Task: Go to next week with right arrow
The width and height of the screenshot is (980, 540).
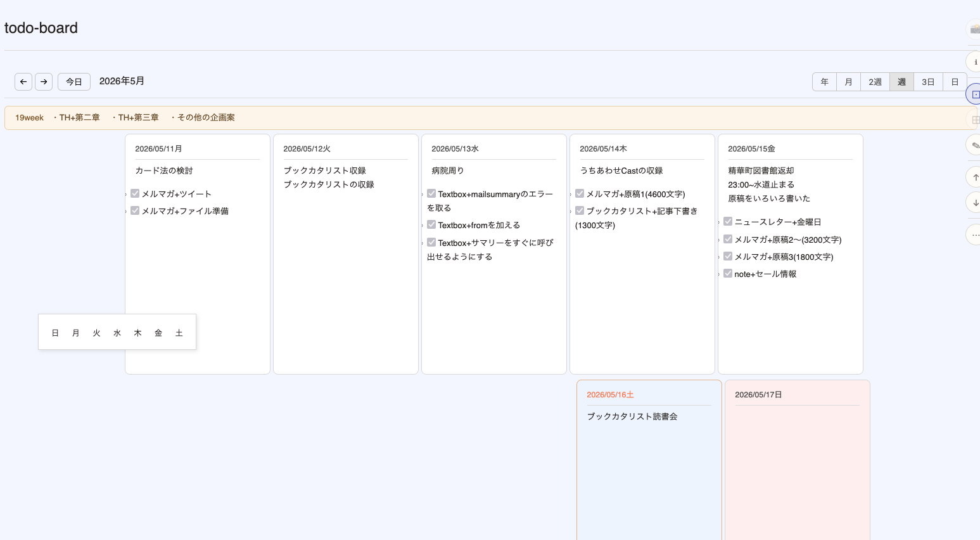Action: click(x=44, y=82)
